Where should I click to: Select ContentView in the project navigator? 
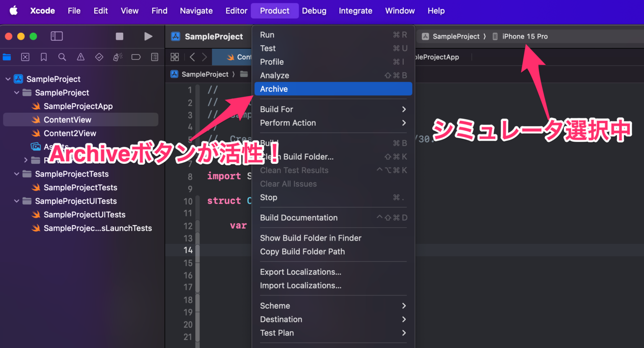tap(67, 119)
